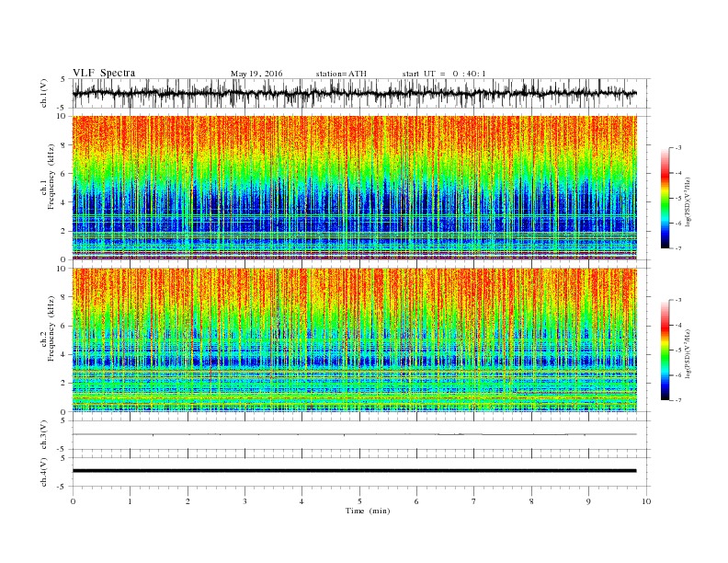Click the "VLF Spectra" plot title
Screen dimensions: 728x563
point(104,74)
